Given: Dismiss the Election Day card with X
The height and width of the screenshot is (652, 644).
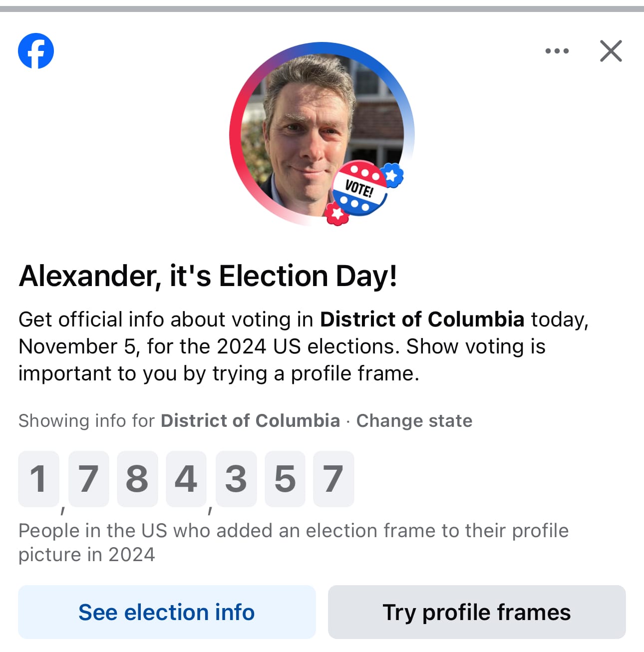Looking at the screenshot, I should click(x=611, y=51).
